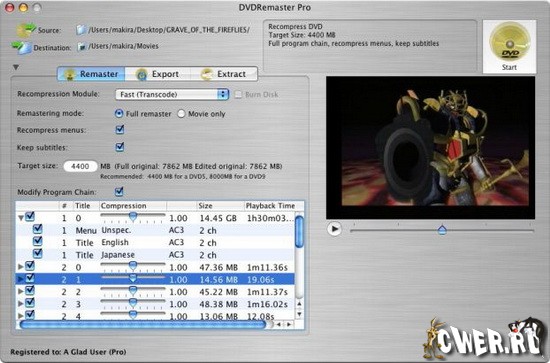Image resolution: width=550 pixels, height=363 pixels.
Task: Play the video preview
Action: point(334,229)
